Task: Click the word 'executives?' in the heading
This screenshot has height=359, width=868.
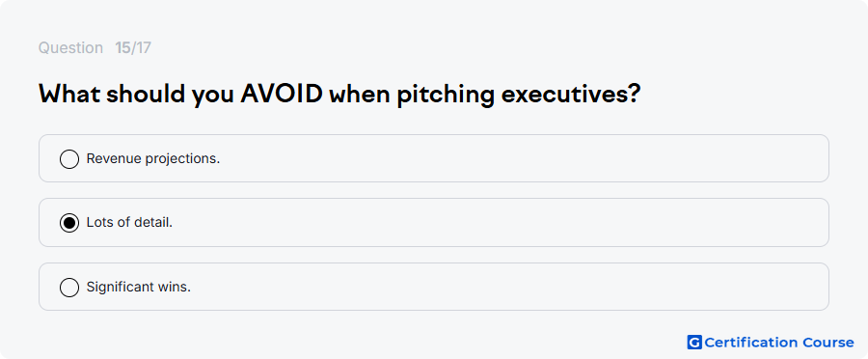Action: [571, 95]
